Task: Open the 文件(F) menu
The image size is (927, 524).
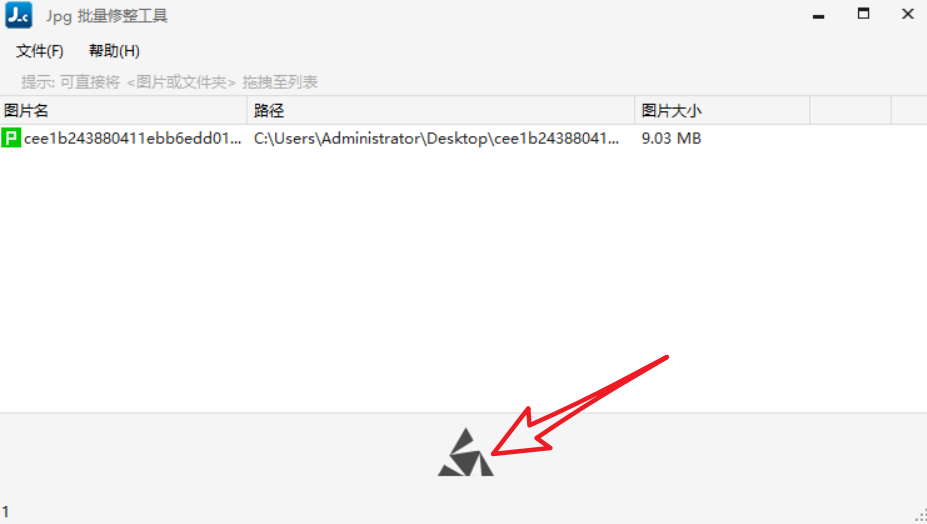Action: pyautogui.click(x=40, y=51)
